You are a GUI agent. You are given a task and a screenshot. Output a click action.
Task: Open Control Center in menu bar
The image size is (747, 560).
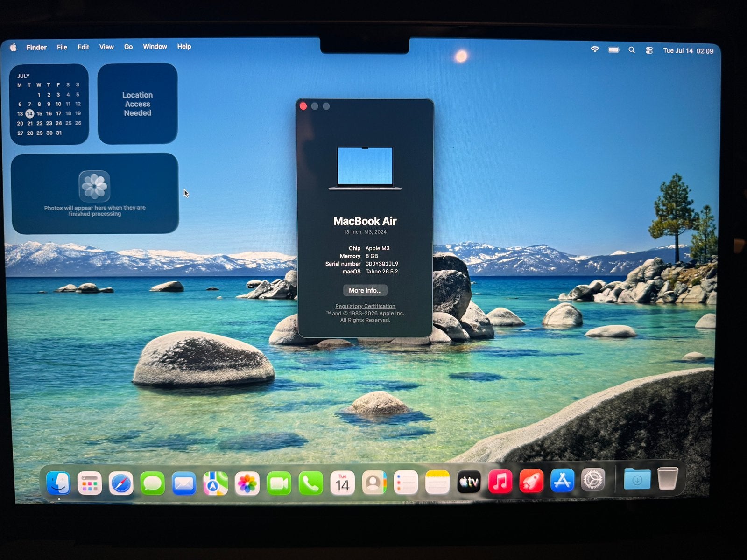pos(649,50)
